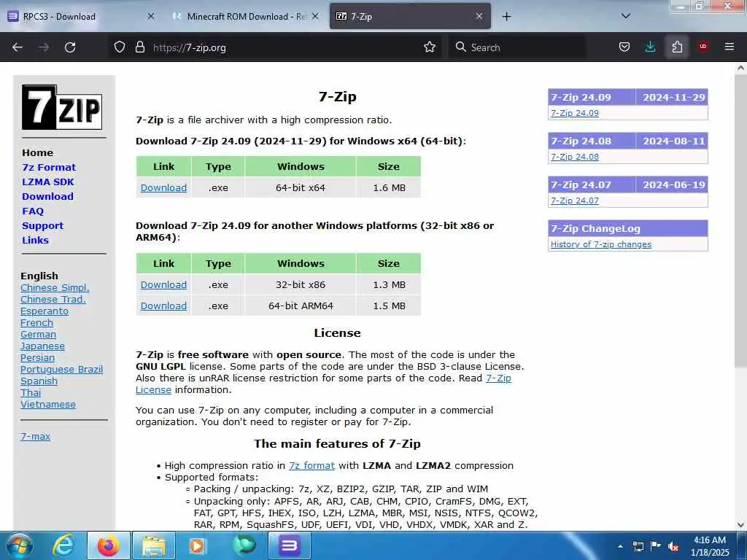
Task: Switch language to German
Action: (38, 334)
